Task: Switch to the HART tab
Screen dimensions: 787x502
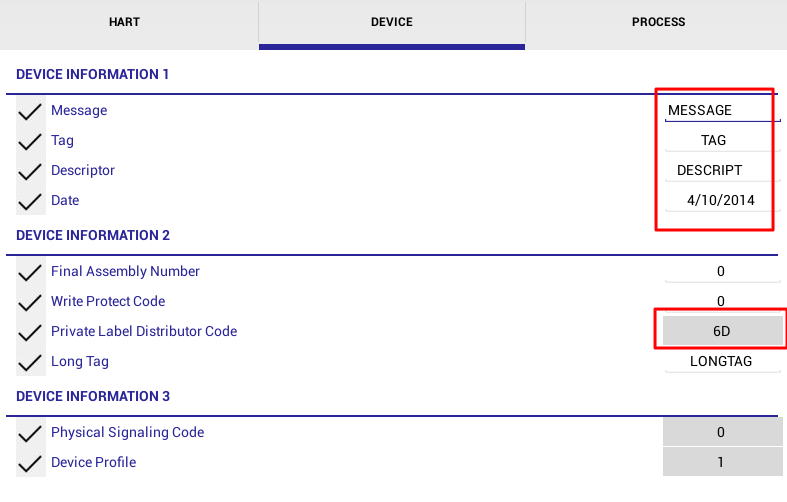Action: [130, 23]
